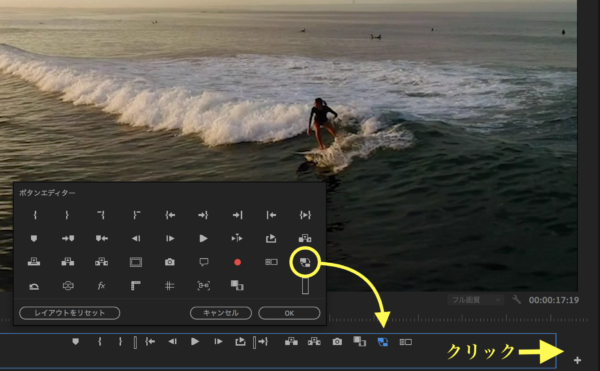Select Comparison View icon in Button Editor
This screenshot has width=600, height=371.
coord(237,285)
